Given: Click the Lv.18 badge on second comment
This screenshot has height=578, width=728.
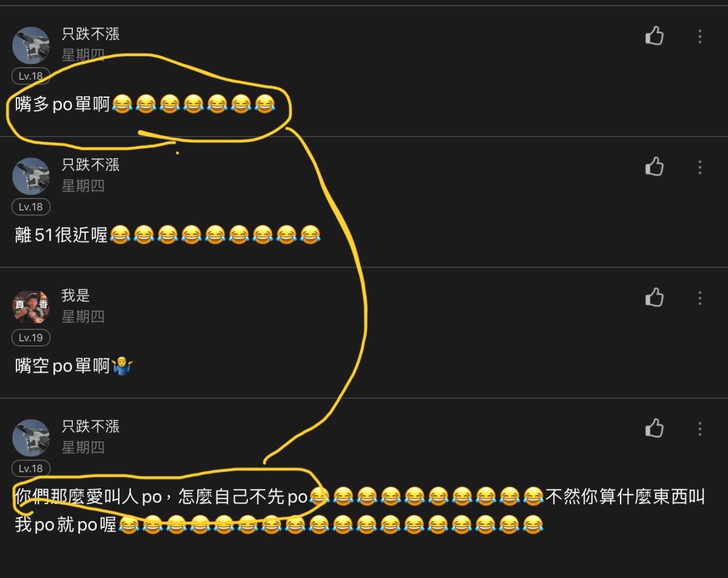Looking at the screenshot, I should pos(31,207).
